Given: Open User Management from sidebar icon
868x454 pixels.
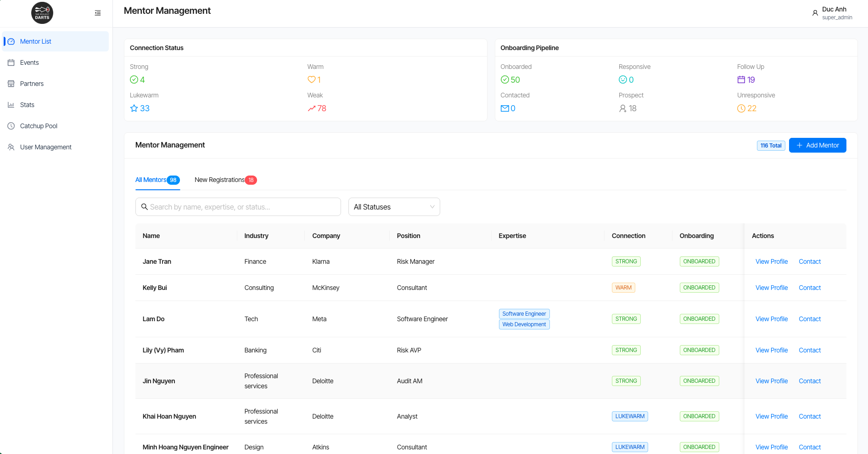Looking at the screenshot, I should click(11, 147).
